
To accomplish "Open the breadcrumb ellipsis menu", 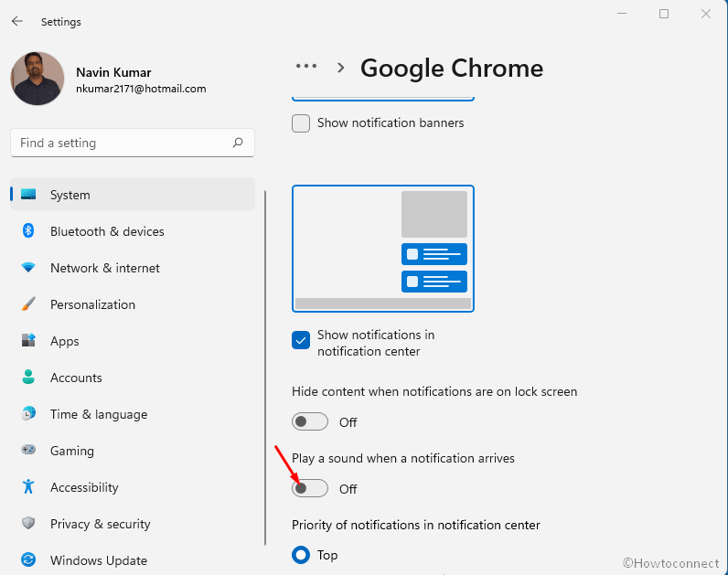I will (x=306, y=67).
